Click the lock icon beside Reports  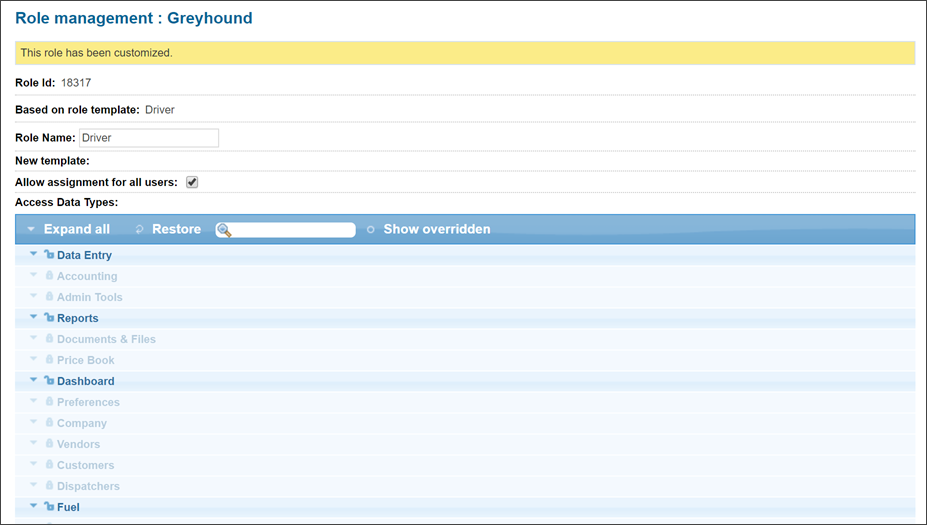pyautogui.click(x=48, y=318)
